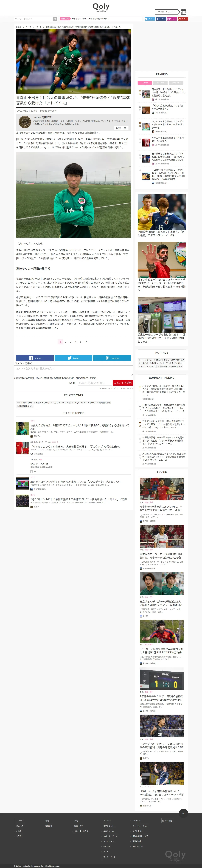Image resolution: width=202 pixels, height=868 pixels.
Task: Select MONTHLY ranking tab
Action: coord(176,83)
